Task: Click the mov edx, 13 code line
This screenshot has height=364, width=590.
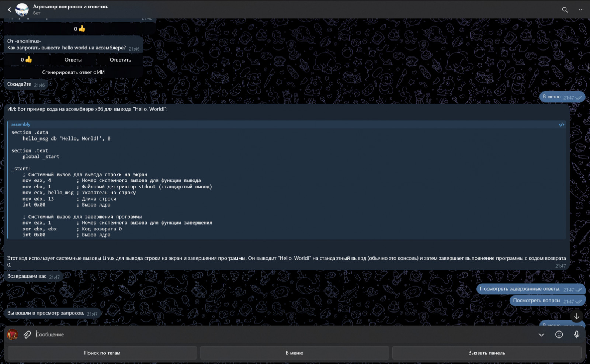Action: (x=69, y=199)
